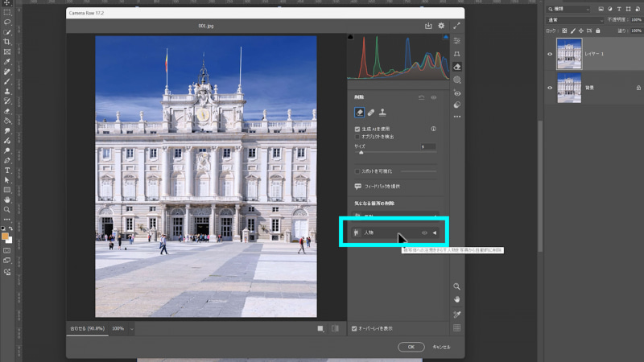Select the Lasso tool

pyautogui.click(x=7, y=23)
